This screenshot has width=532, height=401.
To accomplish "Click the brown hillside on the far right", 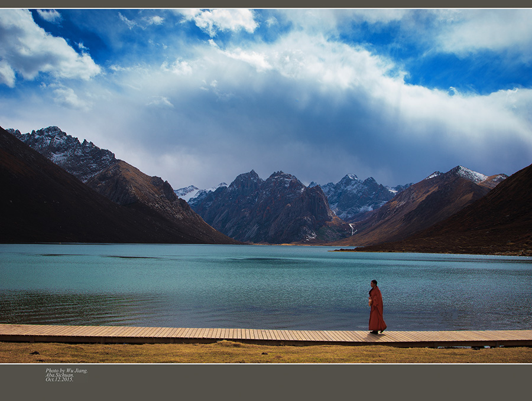I will (491, 219).
